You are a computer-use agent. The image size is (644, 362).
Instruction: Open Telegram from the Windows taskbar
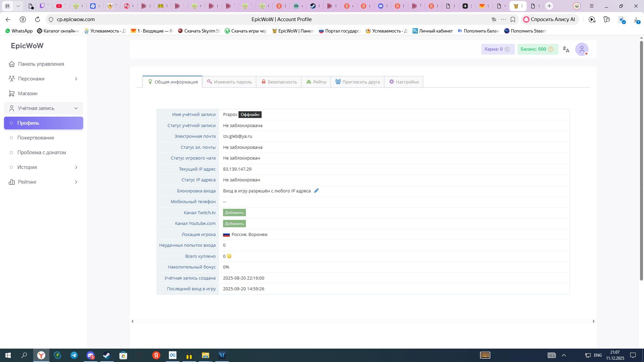pyautogui.click(x=74, y=355)
